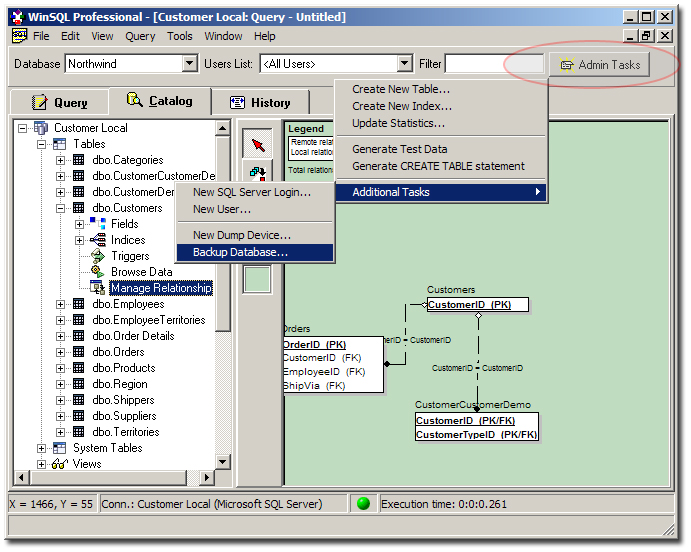This screenshot has height=552, width=691.
Task: Switch to the Catalog tab
Action: (x=160, y=101)
